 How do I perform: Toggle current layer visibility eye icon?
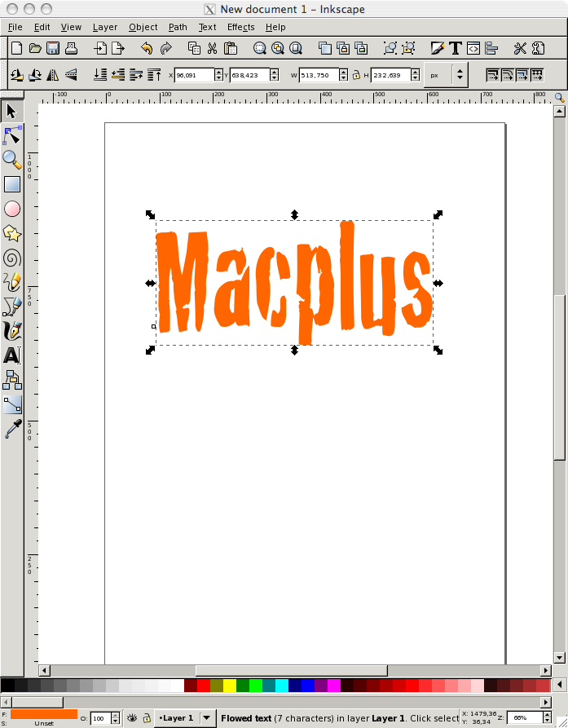coord(131,718)
